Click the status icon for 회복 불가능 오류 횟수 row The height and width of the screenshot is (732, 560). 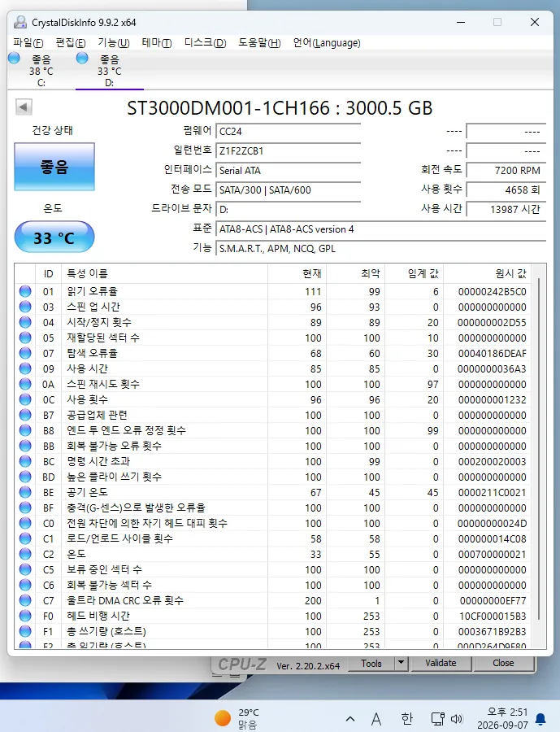pyautogui.click(x=25, y=446)
